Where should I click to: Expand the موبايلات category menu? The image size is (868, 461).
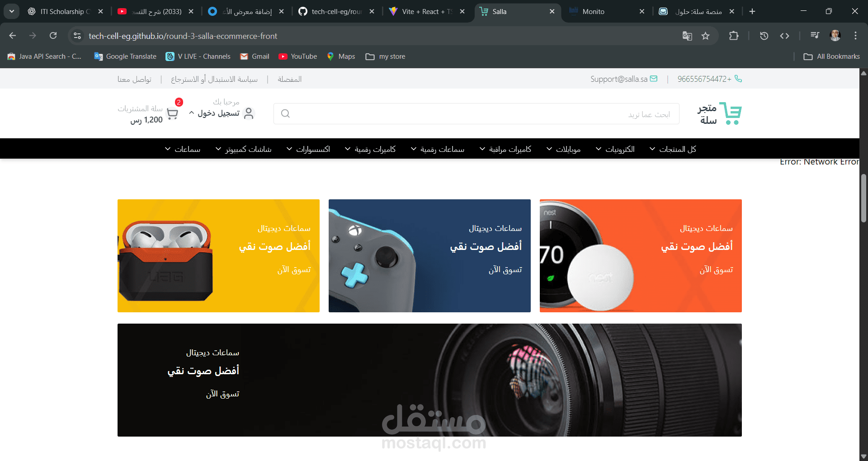(563, 149)
